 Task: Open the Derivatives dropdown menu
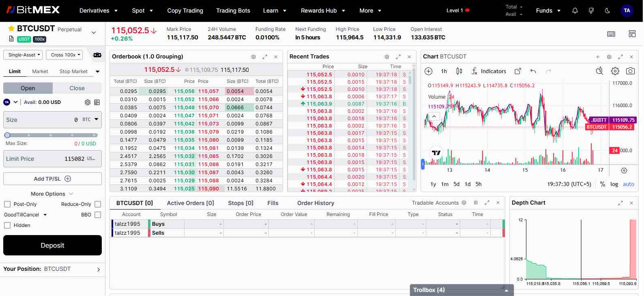click(99, 11)
